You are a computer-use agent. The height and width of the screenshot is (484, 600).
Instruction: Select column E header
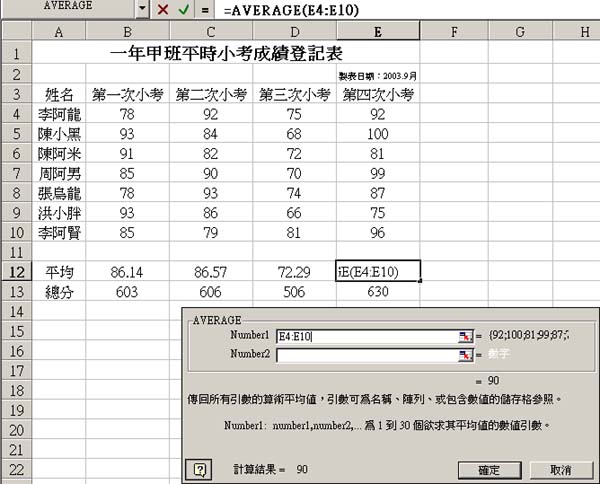pos(377,32)
